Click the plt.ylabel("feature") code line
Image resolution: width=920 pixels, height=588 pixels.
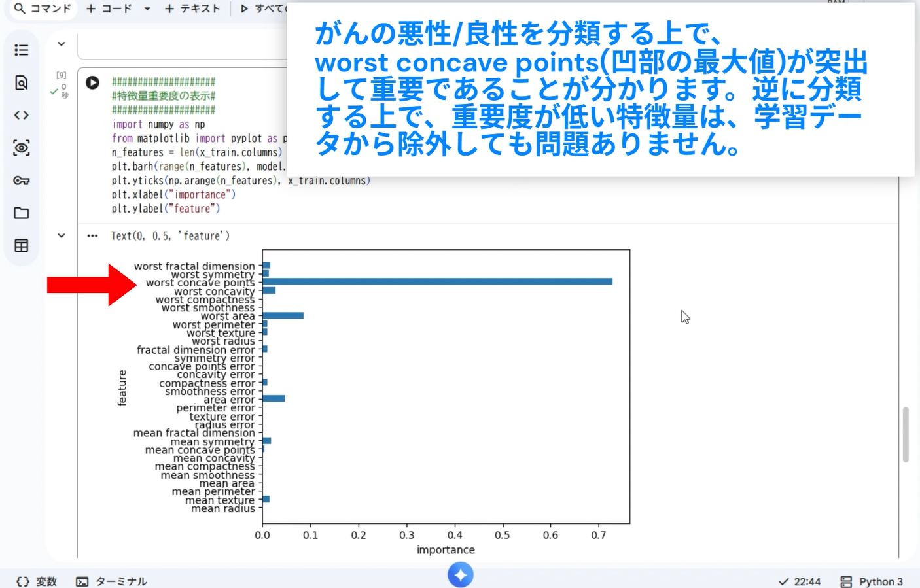click(166, 209)
